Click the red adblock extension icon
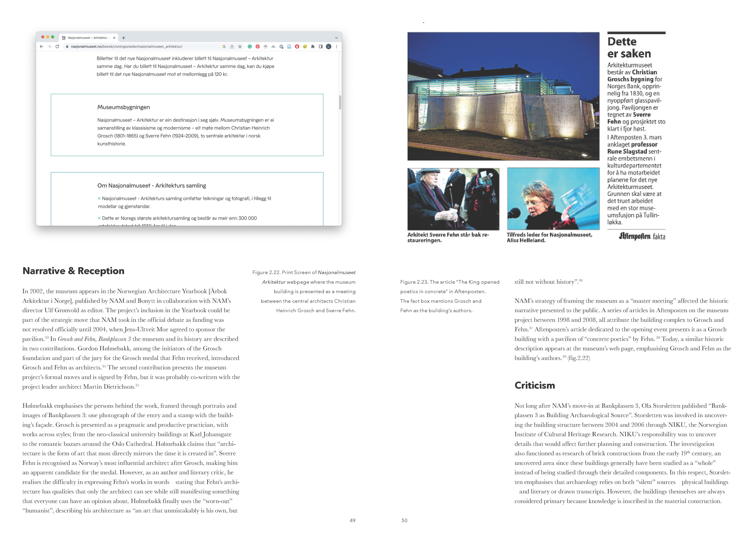 click(x=297, y=47)
